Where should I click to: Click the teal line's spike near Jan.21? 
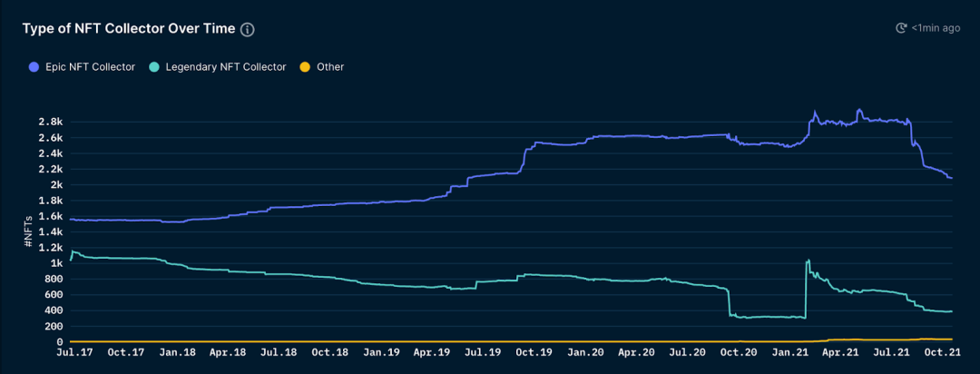pyautogui.click(x=808, y=261)
